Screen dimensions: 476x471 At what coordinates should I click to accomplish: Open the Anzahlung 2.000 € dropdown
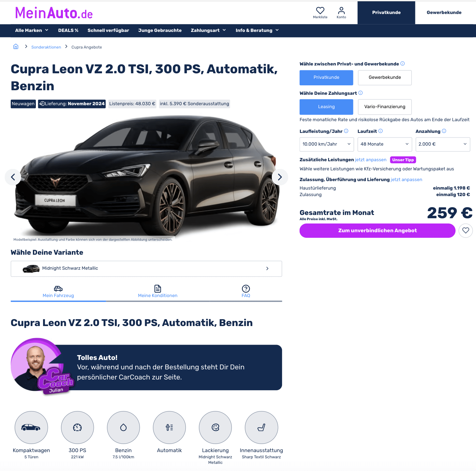tap(443, 144)
